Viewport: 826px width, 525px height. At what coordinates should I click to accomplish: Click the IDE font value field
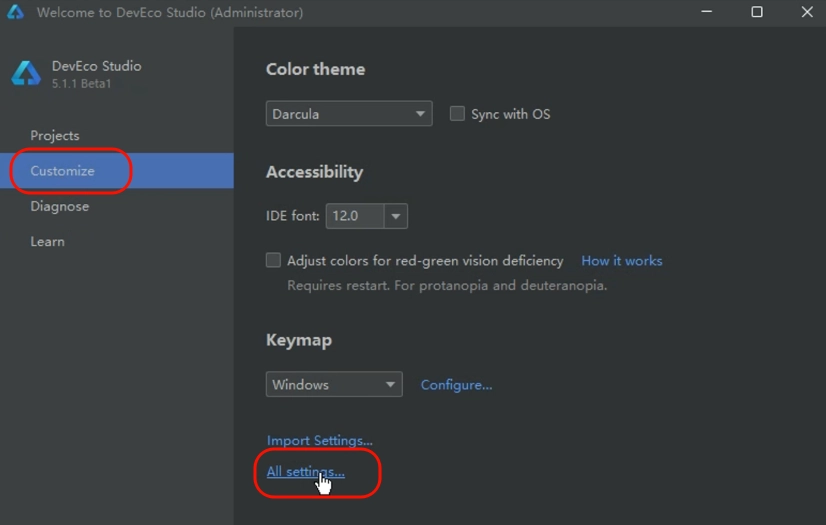355,216
